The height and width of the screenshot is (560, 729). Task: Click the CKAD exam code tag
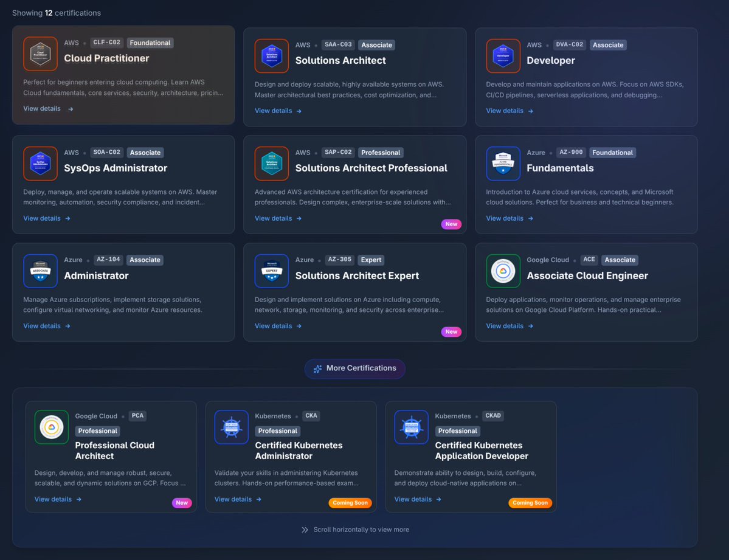[493, 416]
